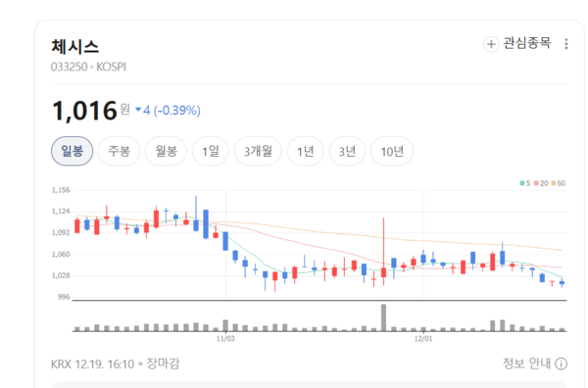Click the 1,092 price axis label
588x388 pixels.
(x=61, y=233)
